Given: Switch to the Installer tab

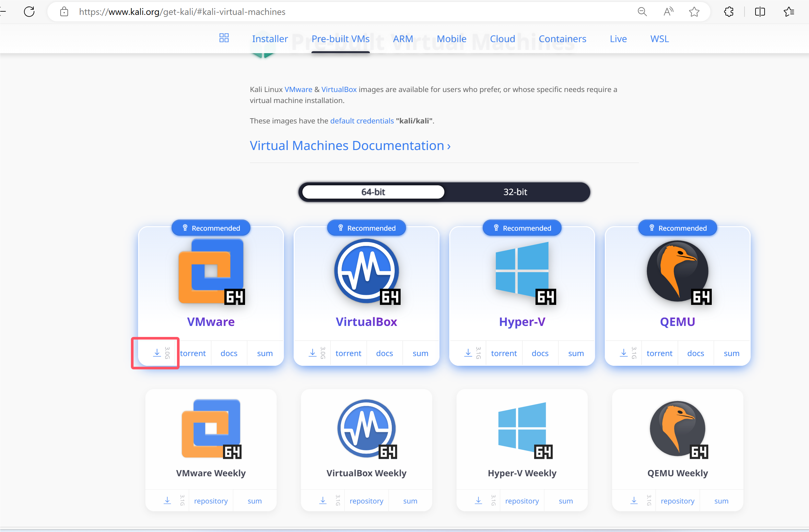Looking at the screenshot, I should 270,39.
